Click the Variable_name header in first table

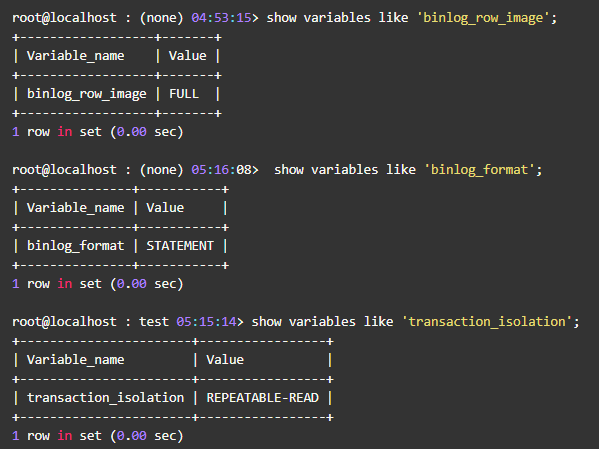click(76, 56)
